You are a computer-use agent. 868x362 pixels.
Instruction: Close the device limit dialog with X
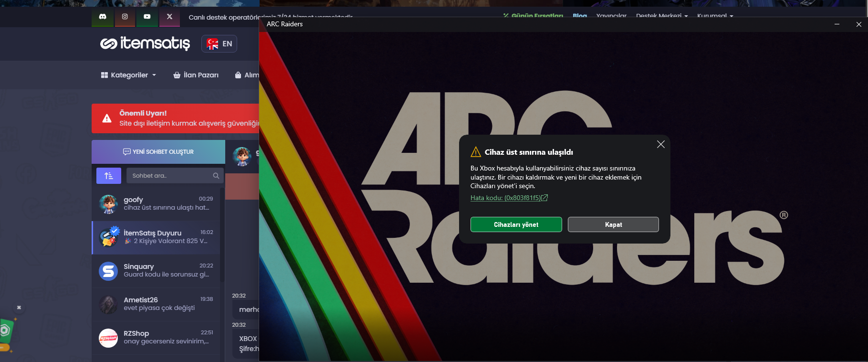(660, 144)
